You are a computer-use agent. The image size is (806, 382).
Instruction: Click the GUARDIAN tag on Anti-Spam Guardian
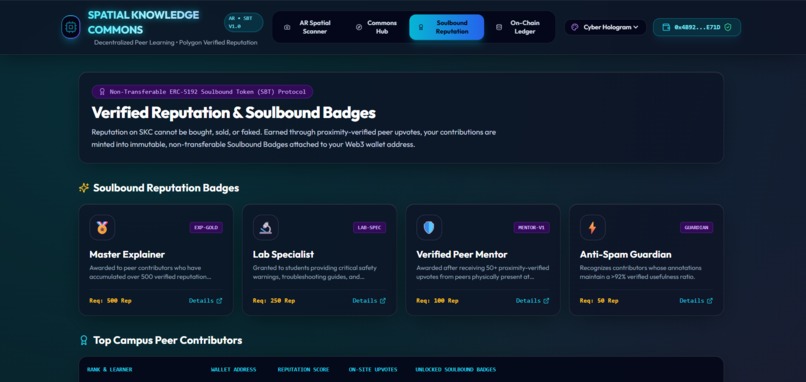pos(697,227)
